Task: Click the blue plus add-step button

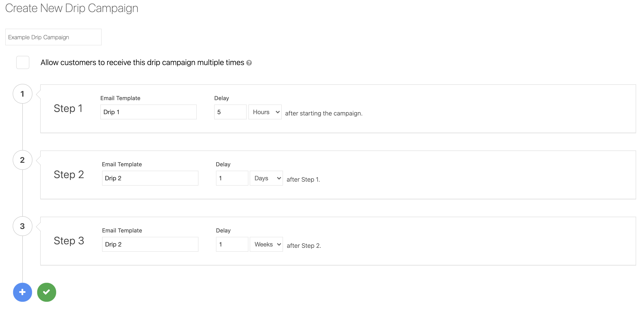Action: [23, 292]
